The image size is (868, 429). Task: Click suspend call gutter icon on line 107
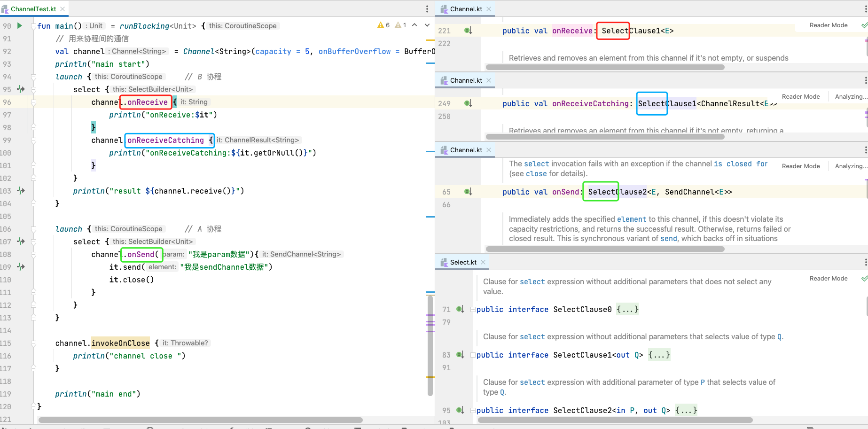[x=21, y=241]
